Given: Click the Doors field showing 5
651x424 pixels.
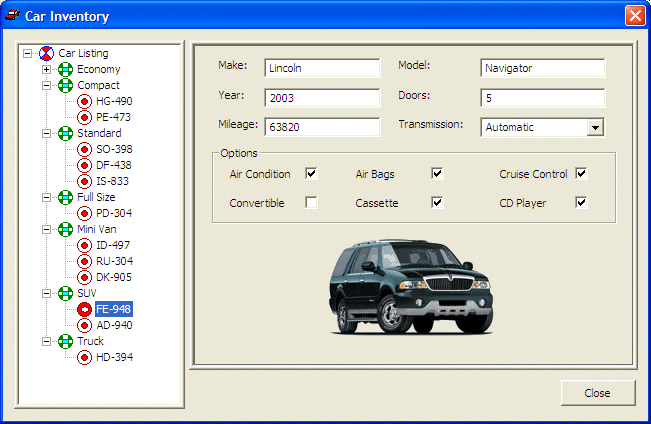Looking at the screenshot, I should tap(543, 98).
